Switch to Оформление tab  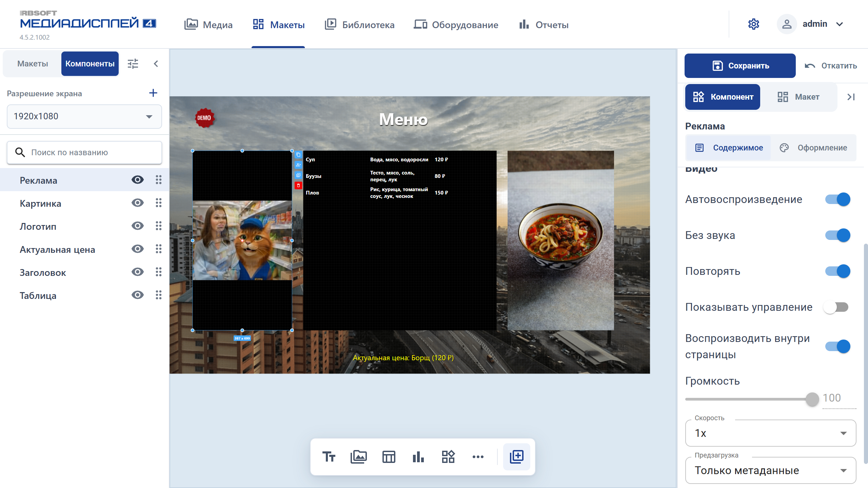click(814, 148)
